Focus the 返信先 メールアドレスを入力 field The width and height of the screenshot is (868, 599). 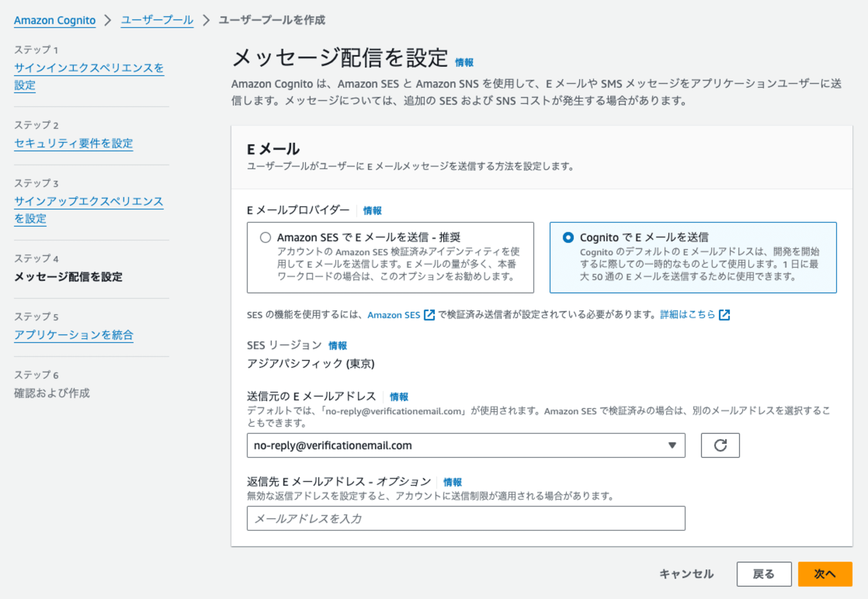click(x=466, y=518)
